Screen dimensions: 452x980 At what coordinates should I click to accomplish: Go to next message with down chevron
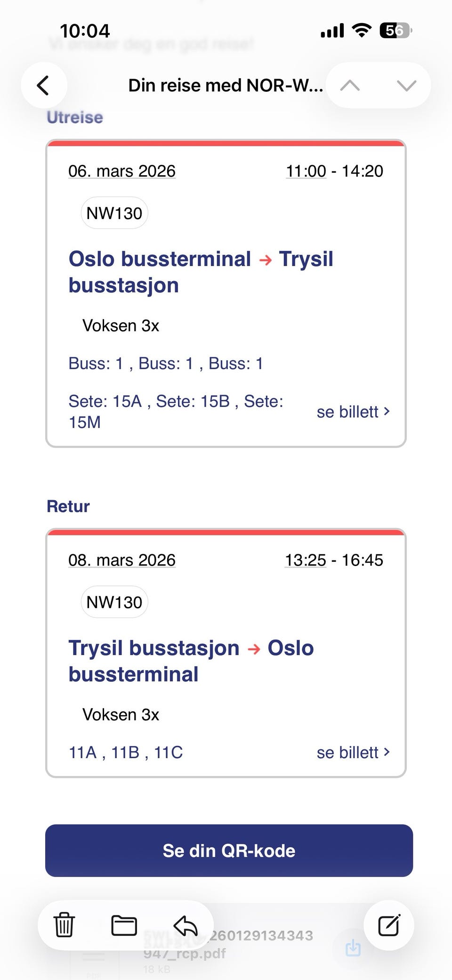pyautogui.click(x=406, y=86)
